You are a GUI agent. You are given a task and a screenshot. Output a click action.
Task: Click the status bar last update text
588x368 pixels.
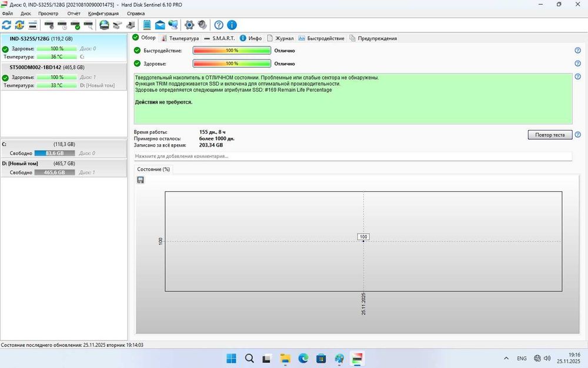pos(72,344)
